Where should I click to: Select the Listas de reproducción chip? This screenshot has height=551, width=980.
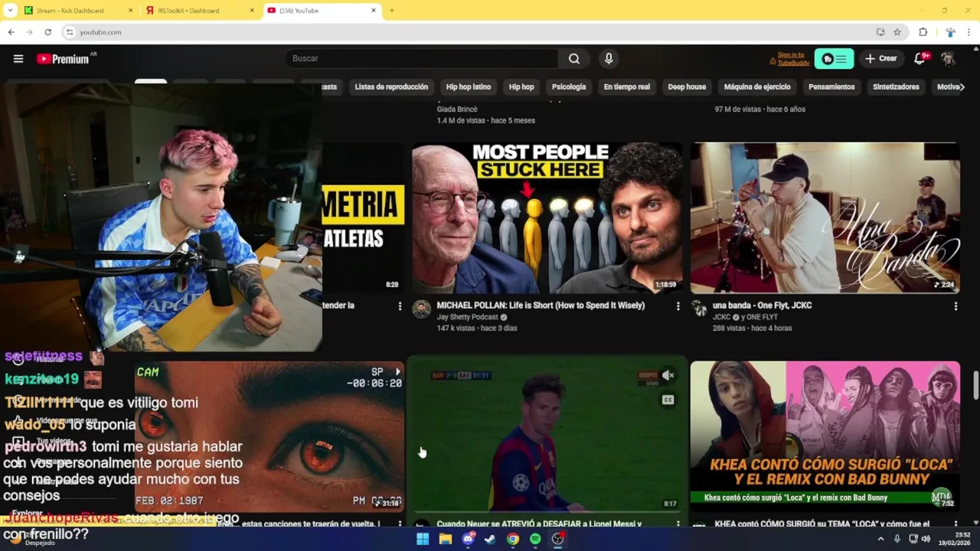click(391, 87)
